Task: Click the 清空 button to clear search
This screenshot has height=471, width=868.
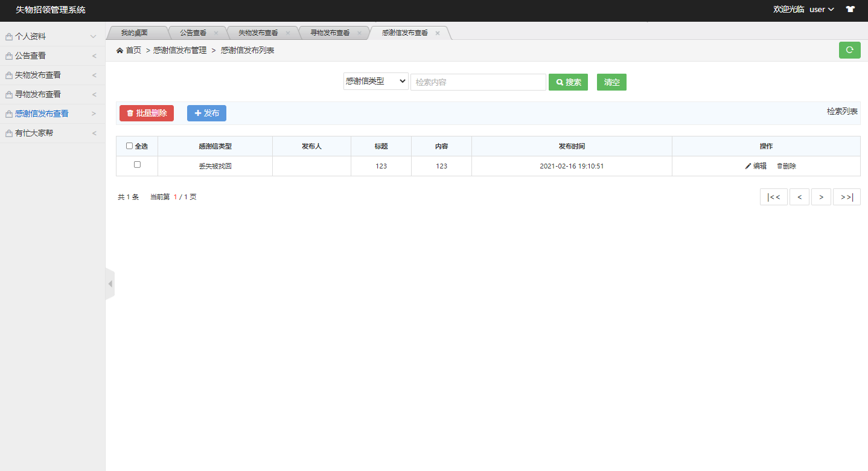Action: 611,82
